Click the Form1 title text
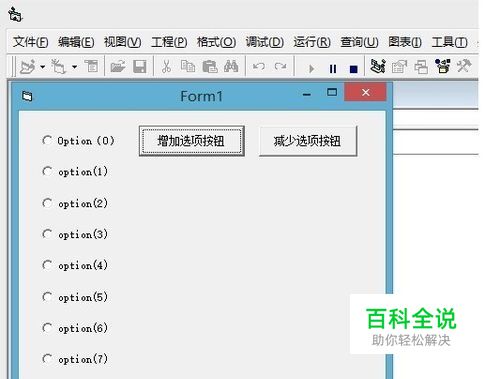The height and width of the screenshot is (379, 500). pyautogui.click(x=201, y=96)
